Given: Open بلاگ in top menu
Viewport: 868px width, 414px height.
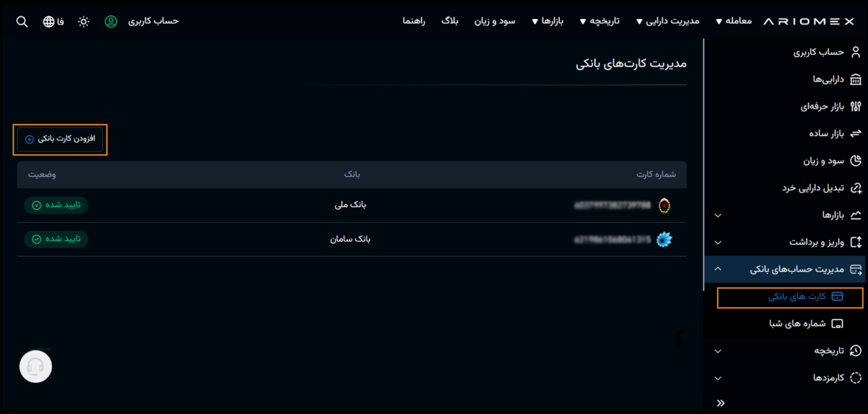Looking at the screenshot, I should click(x=450, y=21).
